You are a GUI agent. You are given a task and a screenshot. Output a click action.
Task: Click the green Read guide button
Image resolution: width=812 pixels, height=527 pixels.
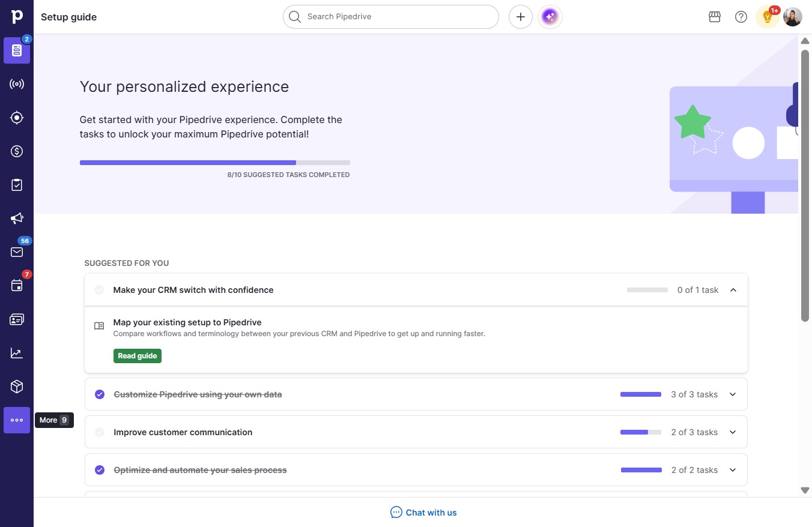[138, 356]
